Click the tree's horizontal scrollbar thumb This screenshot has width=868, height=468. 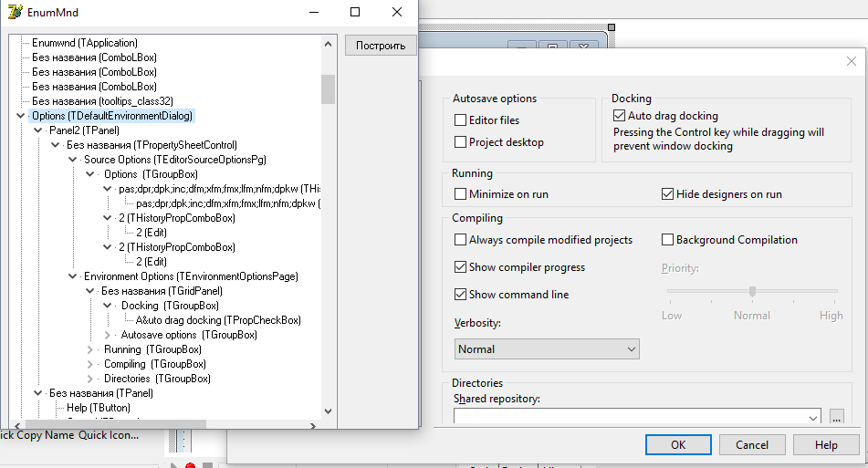coord(116,425)
